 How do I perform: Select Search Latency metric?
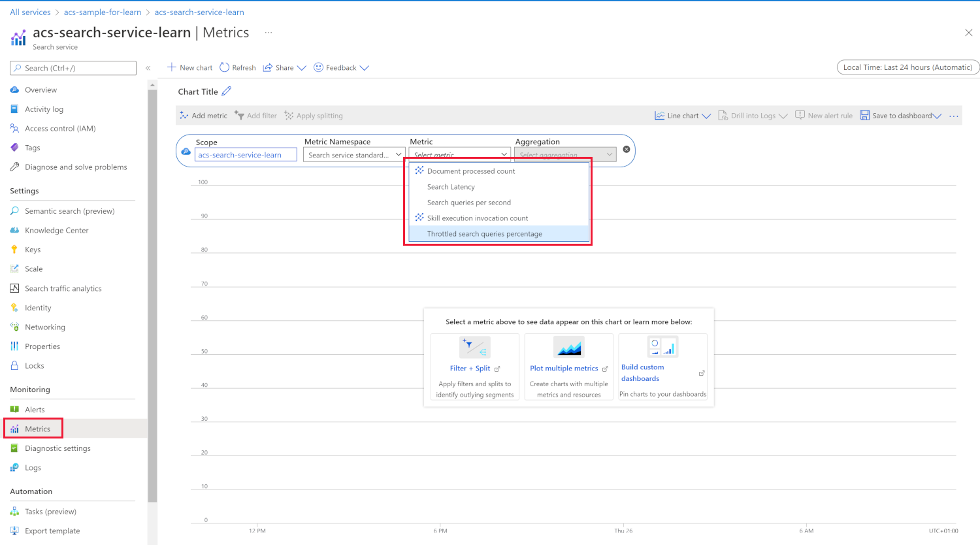coord(499,187)
